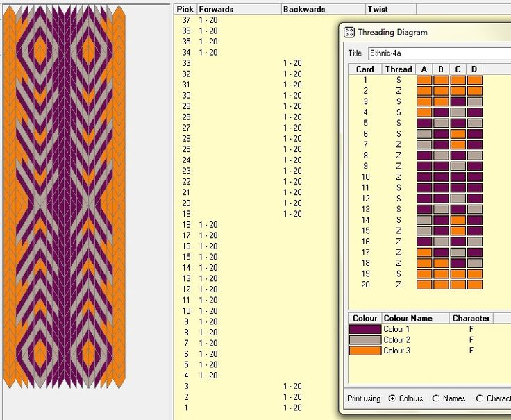
Task: Click the thread direction Z for card 2
Action: click(399, 91)
